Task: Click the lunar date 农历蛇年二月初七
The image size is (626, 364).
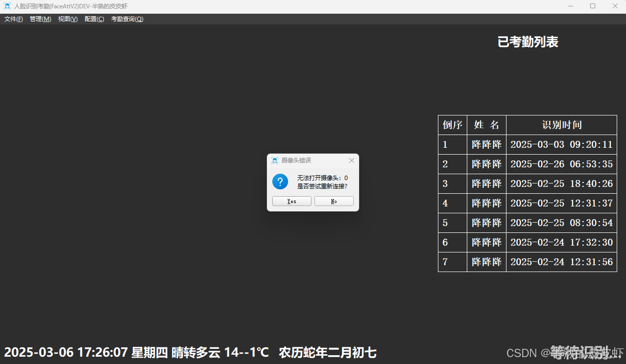Action: point(328,352)
